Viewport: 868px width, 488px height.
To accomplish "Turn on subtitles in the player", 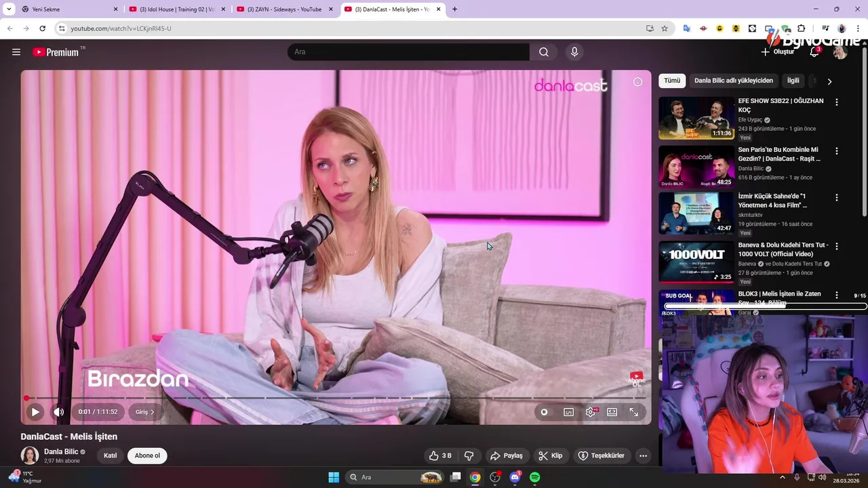I will coord(568,411).
